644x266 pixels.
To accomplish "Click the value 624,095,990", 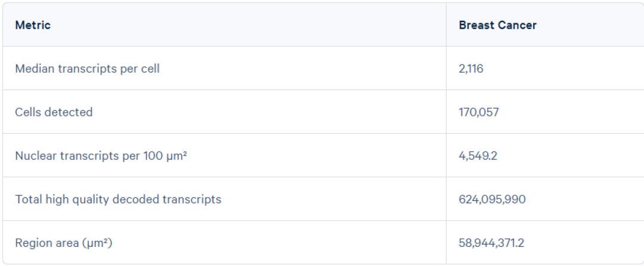I will pos(492,199).
